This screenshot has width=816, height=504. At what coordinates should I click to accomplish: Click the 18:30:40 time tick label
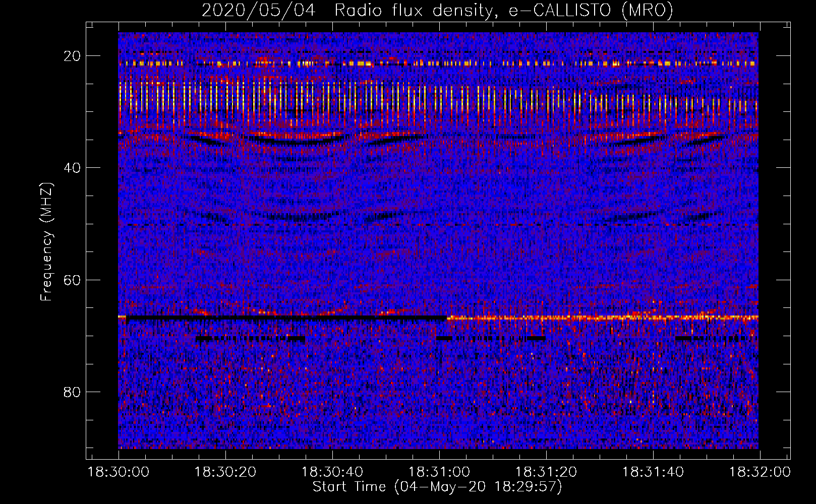pyautogui.click(x=332, y=472)
